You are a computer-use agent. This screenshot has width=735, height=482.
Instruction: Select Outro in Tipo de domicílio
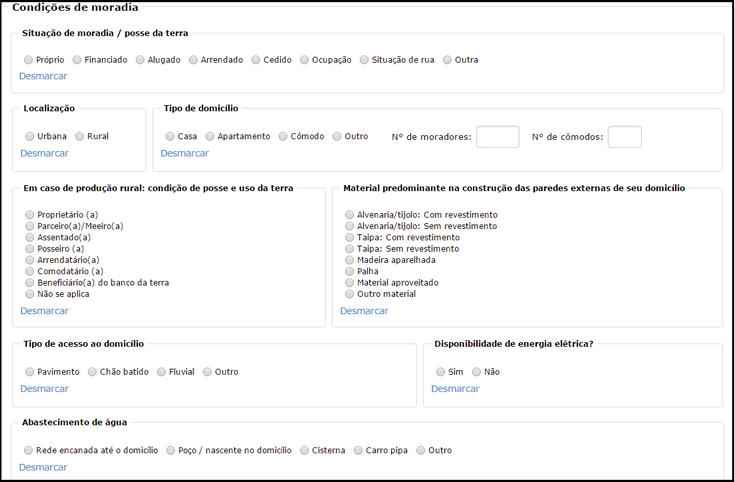337,136
